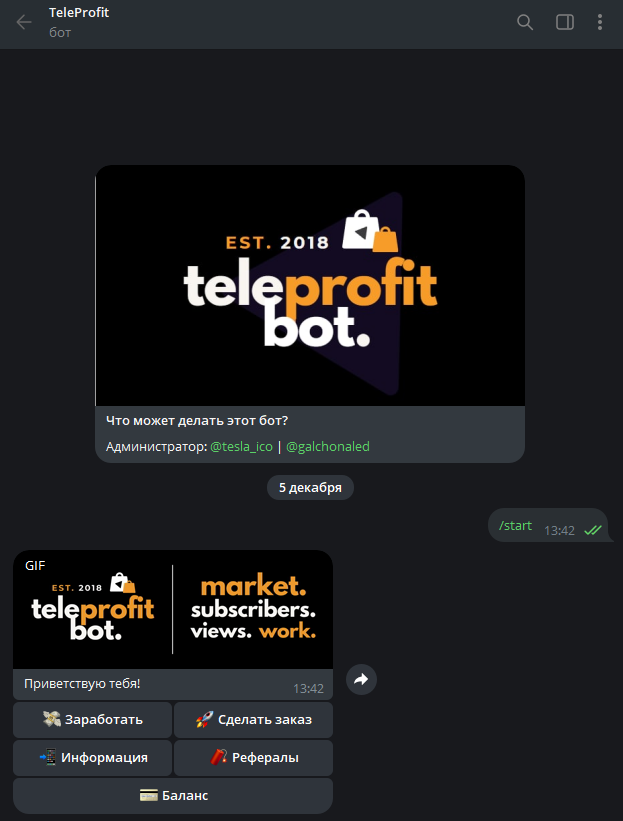Go back using the header arrow
623x821 pixels.
click(x=24, y=22)
